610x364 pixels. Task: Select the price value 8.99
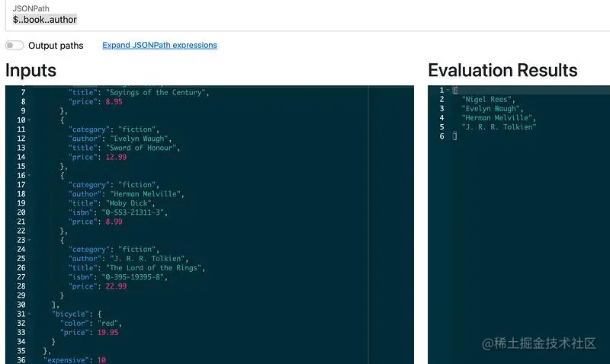(x=114, y=222)
